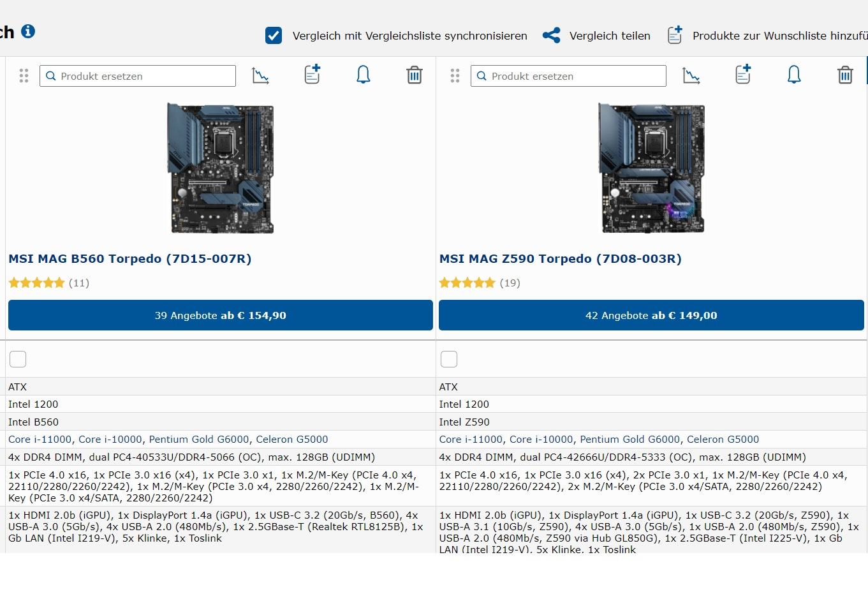
Task: Grab the drag handle for B560 Torpedo column
Action: coord(24,76)
